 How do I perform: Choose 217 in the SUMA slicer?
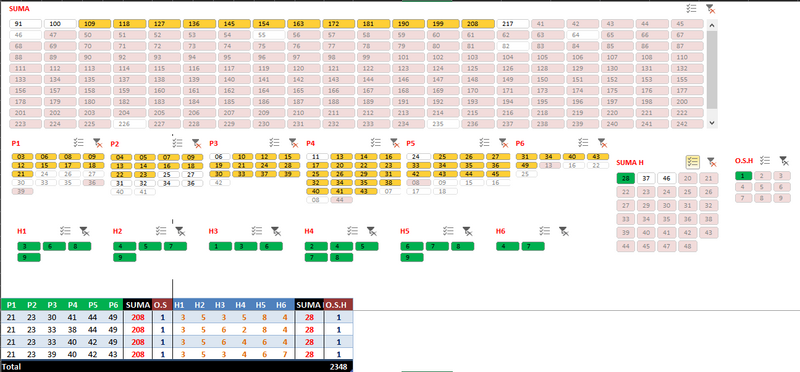click(513, 24)
